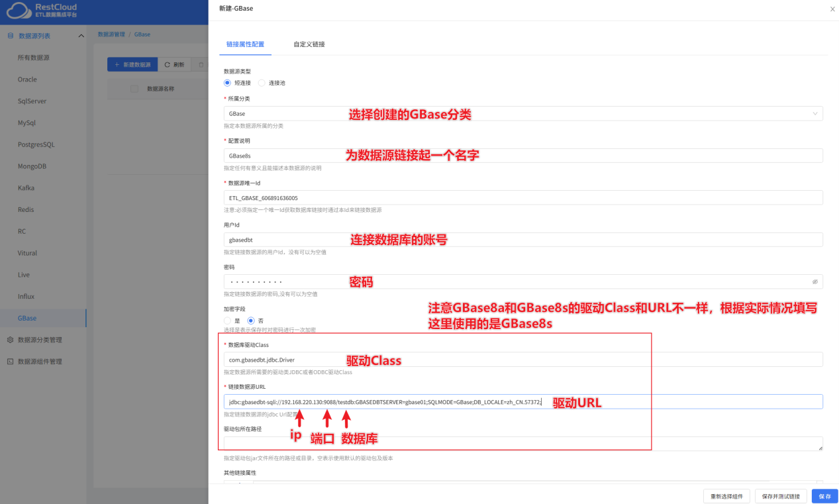Click the 保存并测试链接 button
The image size is (839, 504).
781,496
